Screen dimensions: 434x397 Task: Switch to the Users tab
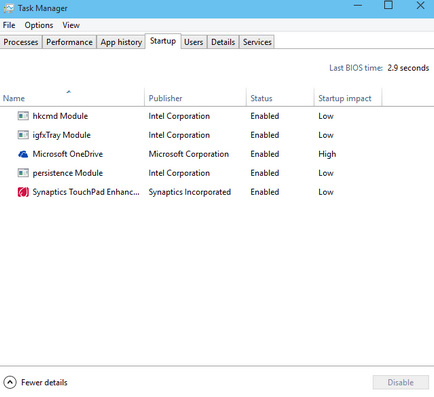193,42
